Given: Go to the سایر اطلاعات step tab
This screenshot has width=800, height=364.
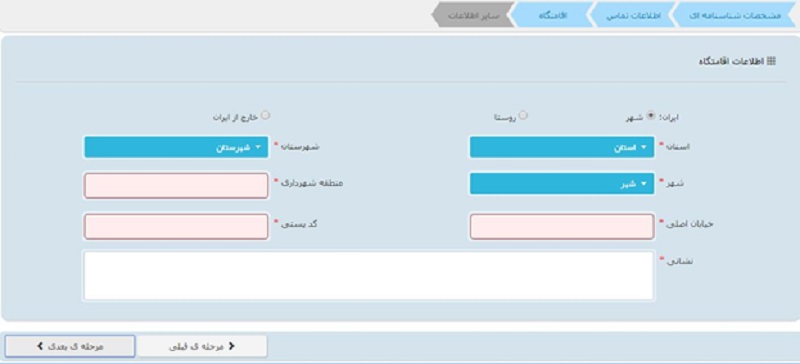Looking at the screenshot, I should (472, 15).
